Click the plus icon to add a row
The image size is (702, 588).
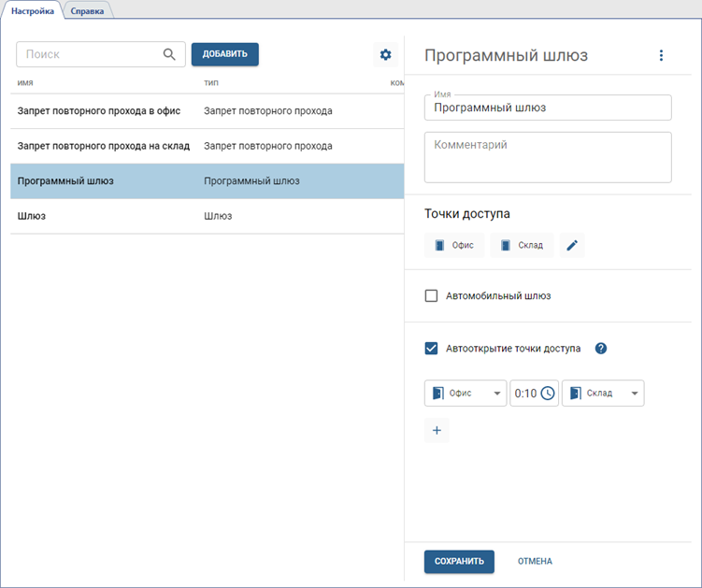(x=437, y=431)
